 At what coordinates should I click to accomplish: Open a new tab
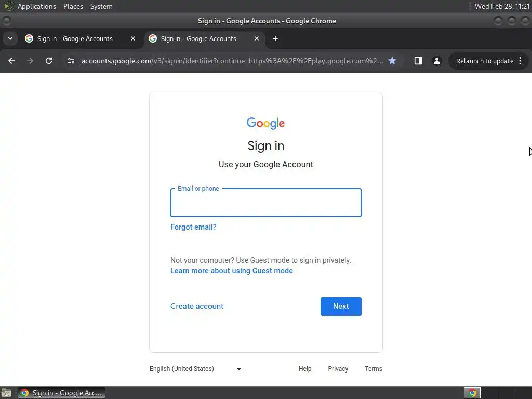(x=275, y=38)
